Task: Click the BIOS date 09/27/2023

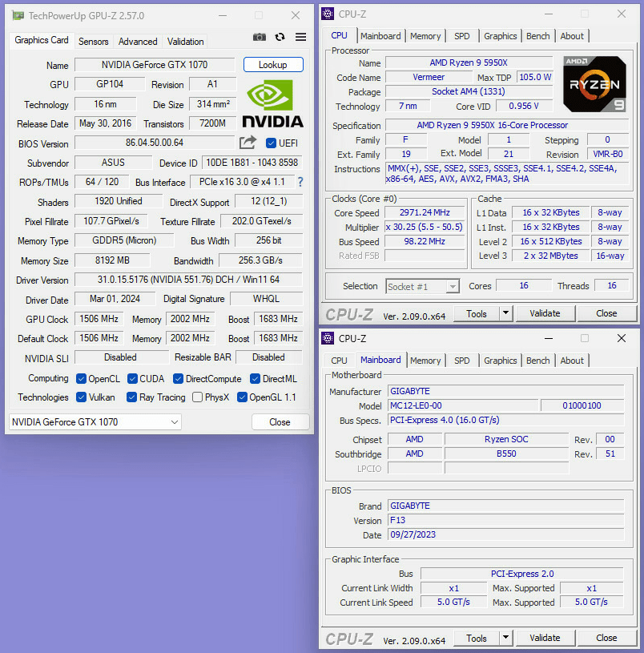Action: (505, 534)
